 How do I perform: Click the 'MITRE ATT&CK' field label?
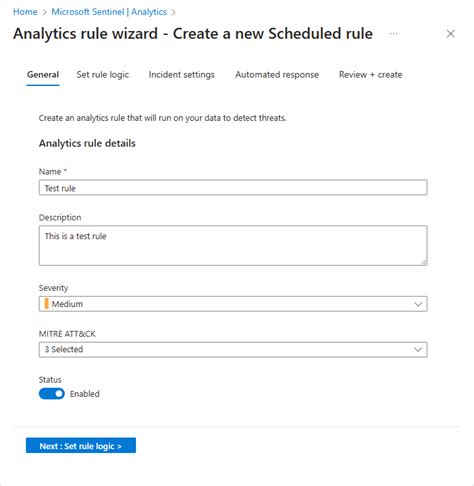coord(67,334)
